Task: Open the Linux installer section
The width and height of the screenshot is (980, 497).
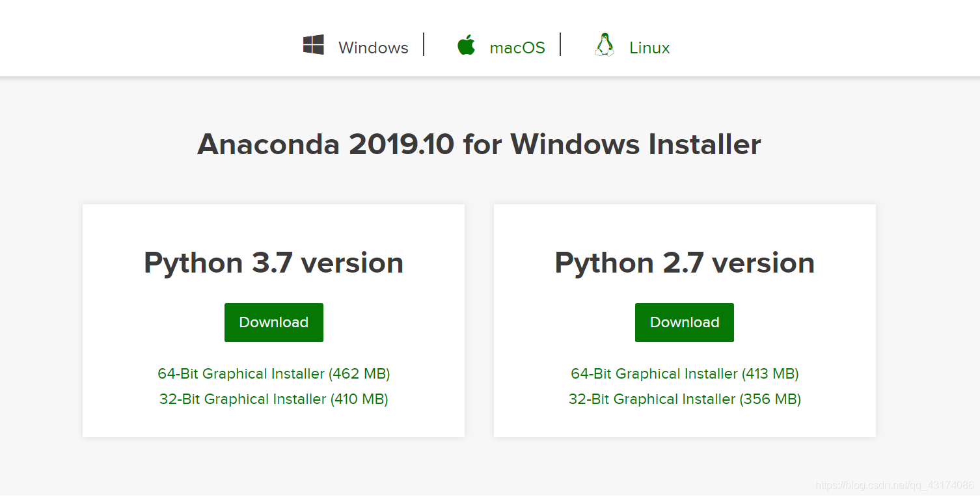Action: 648,46
